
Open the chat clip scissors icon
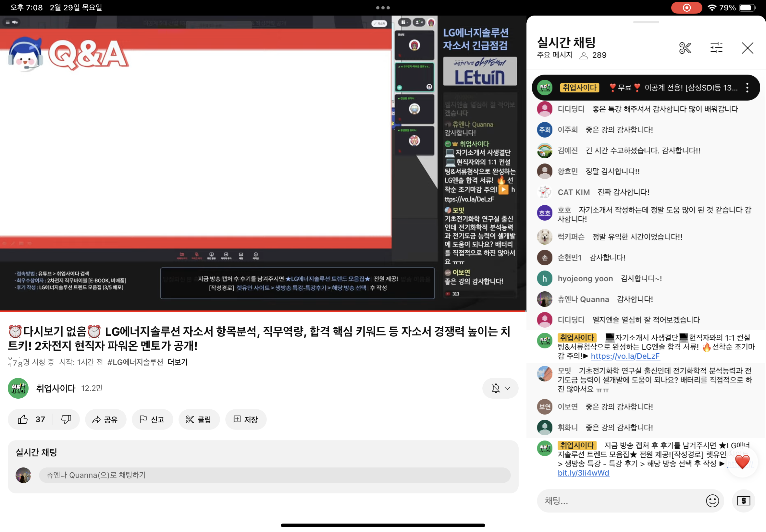[x=685, y=48]
